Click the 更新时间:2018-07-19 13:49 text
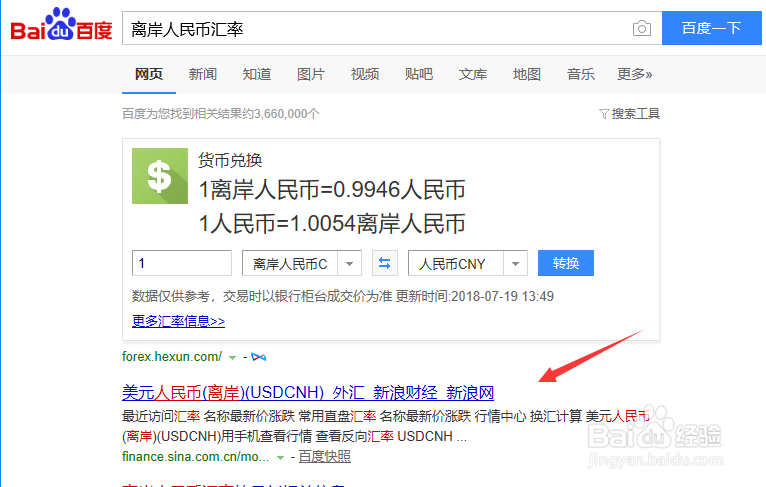Viewport: 766px width, 487px height. pos(474,296)
